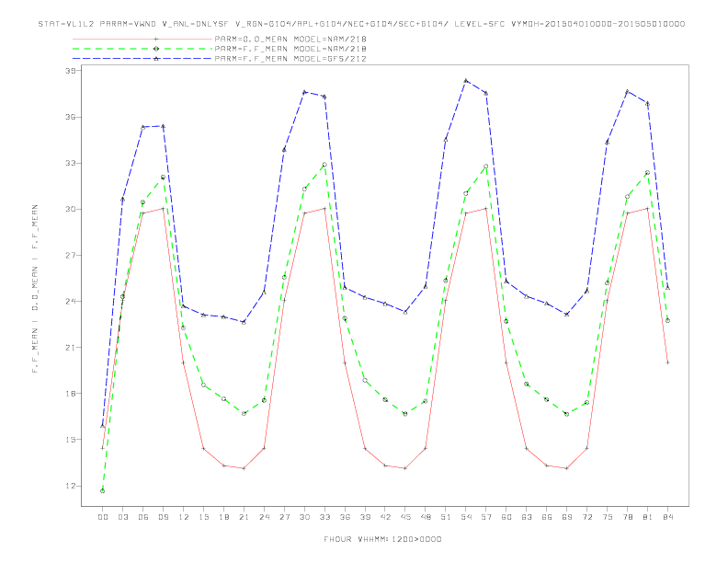Screen dimensions: 728x563
Task: Click x-axis forecast hour label 18
Action: coord(223,517)
